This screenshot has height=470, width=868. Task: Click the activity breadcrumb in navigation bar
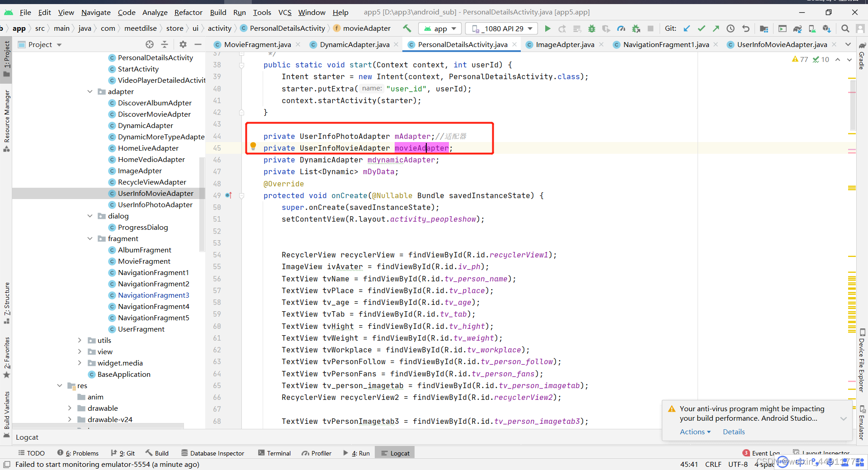tap(219, 28)
